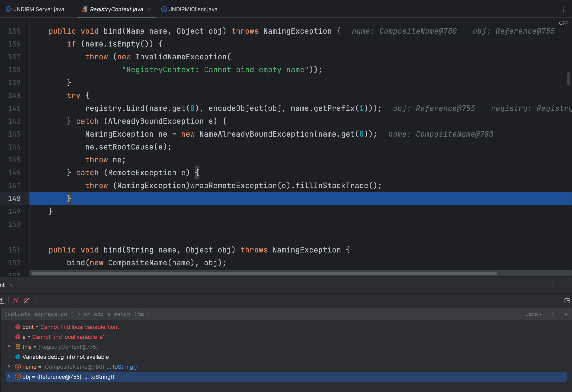Minimize the debug tool window
The image size is (572, 392).
coord(563,285)
